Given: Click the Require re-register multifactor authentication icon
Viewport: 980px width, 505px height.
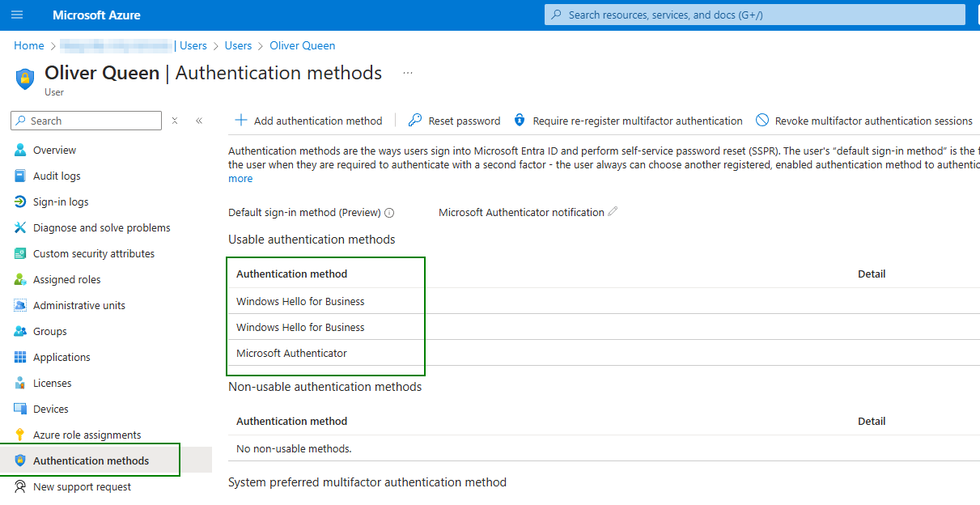Looking at the screenshot, I should click(520, 121).
